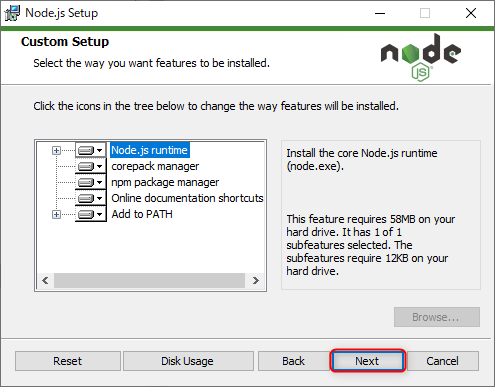Click the feature tree left scroll arrow

[45, 281]
